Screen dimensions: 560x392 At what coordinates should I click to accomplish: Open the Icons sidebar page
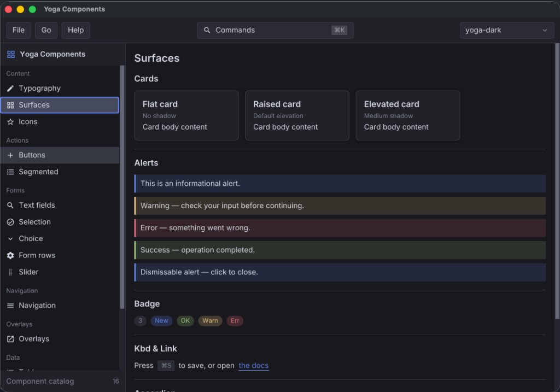(x=60, y=122)
